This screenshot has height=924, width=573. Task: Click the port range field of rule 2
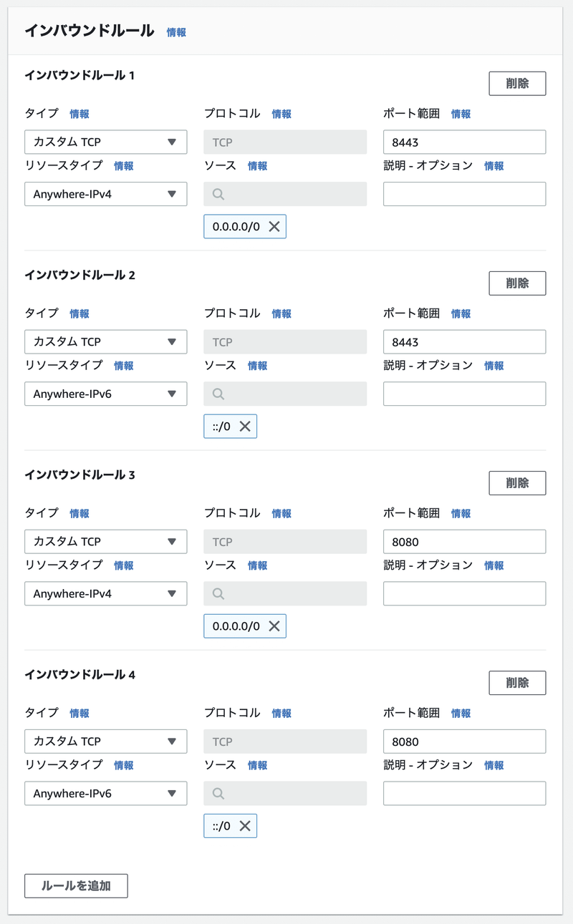[464, 342]
